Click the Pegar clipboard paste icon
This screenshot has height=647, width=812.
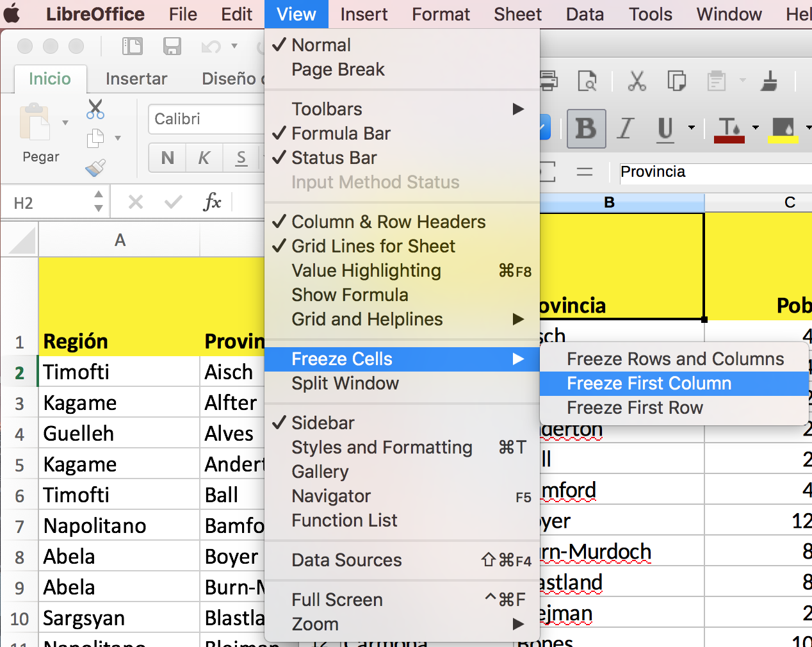point(35,122)
